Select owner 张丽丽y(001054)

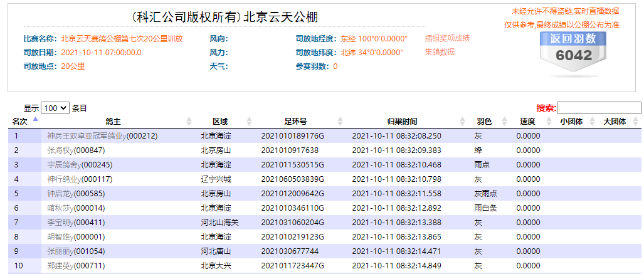pyautogui.click(x=76, y=251)
